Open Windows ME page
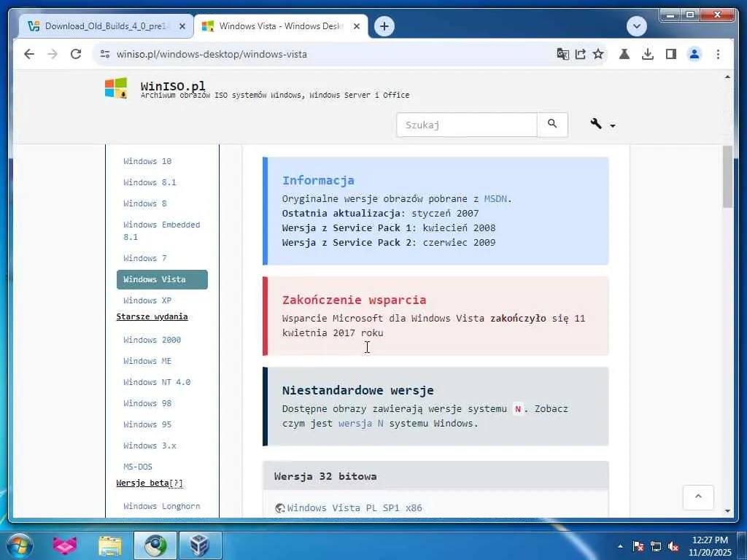This screenshot has height=560, width=747. click(147, 361)
